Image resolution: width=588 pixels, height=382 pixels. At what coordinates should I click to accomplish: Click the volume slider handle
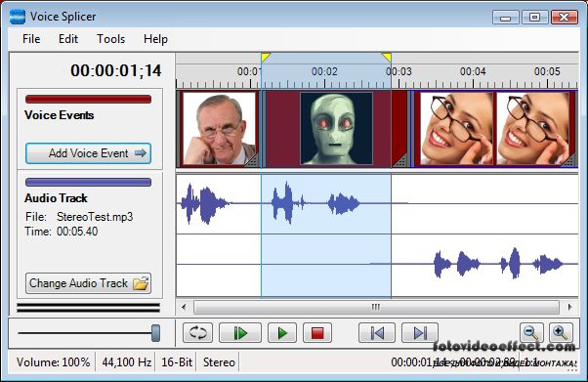(155, 333)
